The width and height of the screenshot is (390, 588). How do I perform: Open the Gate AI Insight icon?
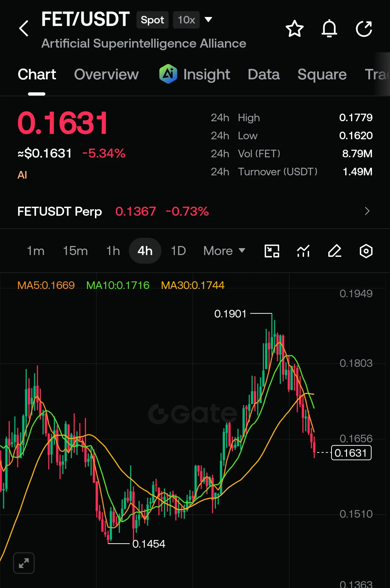click(168, 74)
